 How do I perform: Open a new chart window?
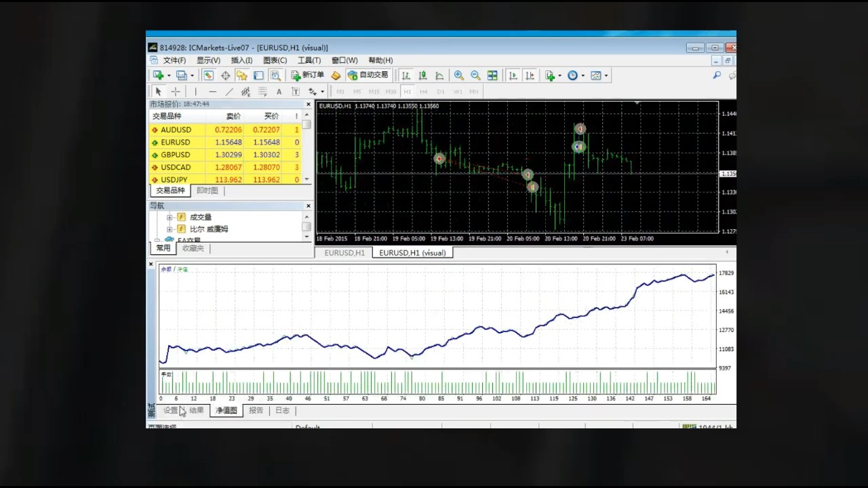point(158,75)
